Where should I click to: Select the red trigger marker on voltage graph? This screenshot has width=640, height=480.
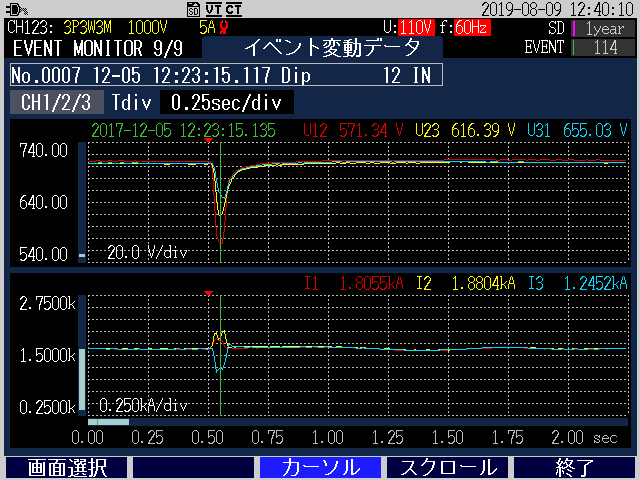[x=208, y=140]
